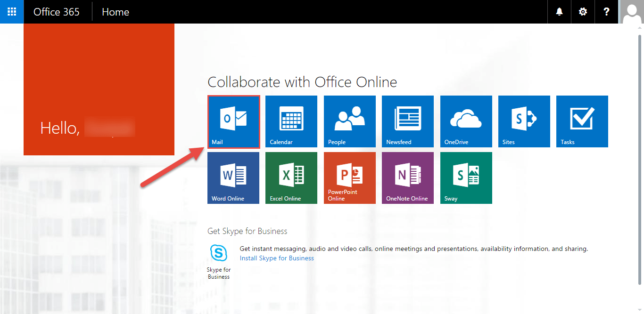Click the Skype for Business icon

coord(219,253)
